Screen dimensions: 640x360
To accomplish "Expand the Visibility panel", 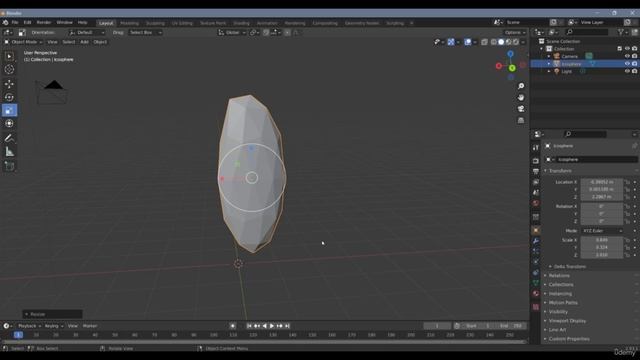I will pyautogui.click(x=558, y=311).
